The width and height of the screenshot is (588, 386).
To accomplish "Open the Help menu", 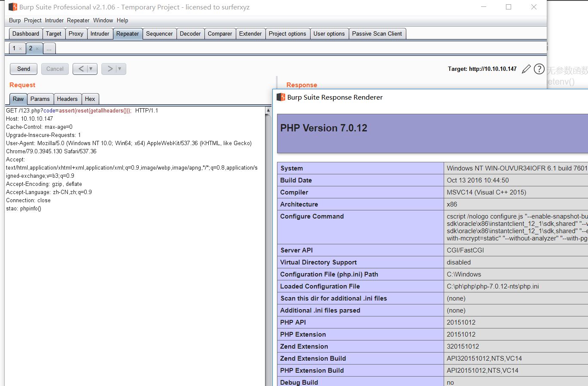I will pos(122,20).
